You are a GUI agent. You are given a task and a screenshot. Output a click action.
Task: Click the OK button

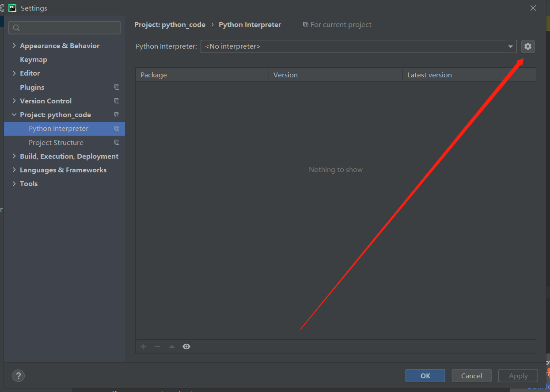tap(425, 376)
